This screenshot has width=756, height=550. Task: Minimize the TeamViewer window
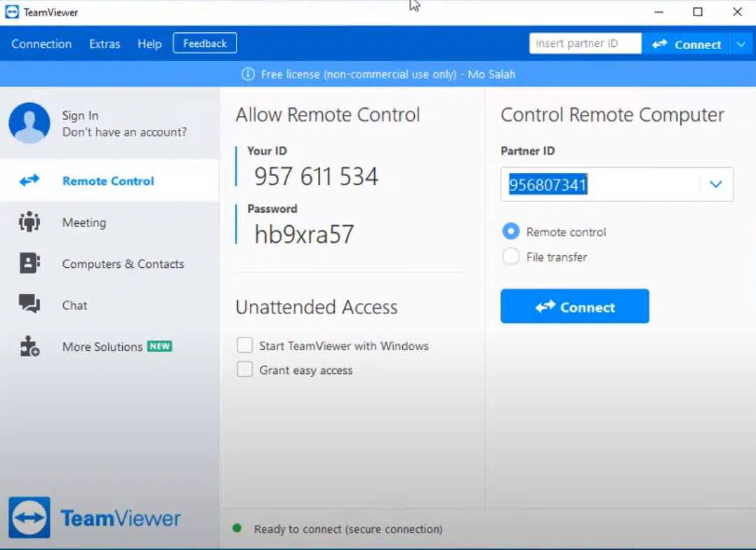pyautogui.click(x=658, y=12)
